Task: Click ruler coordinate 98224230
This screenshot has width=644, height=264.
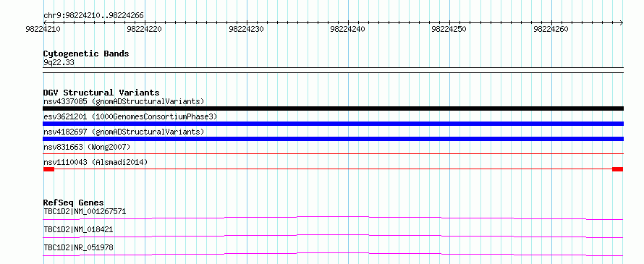Action: coord(247,29)
